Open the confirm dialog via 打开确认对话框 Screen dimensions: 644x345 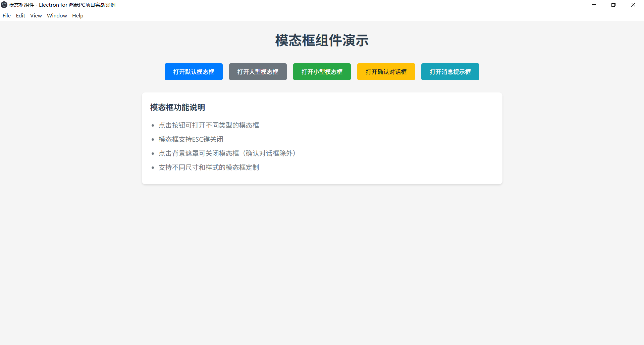386,71
